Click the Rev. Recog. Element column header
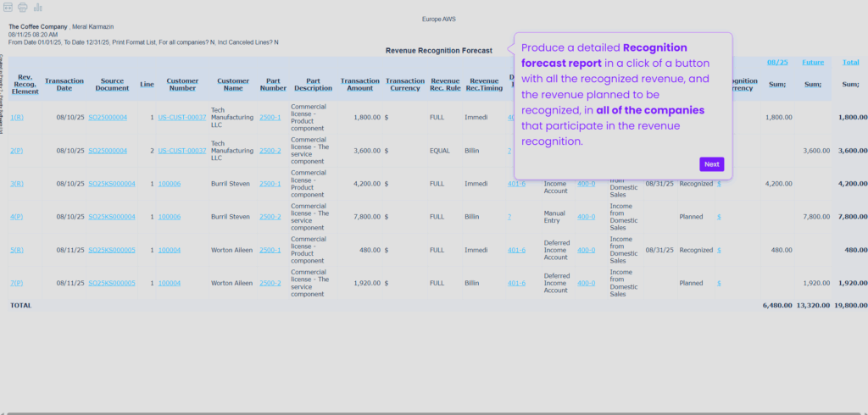Viewport: 868px width, 415px height. (25, 84)
